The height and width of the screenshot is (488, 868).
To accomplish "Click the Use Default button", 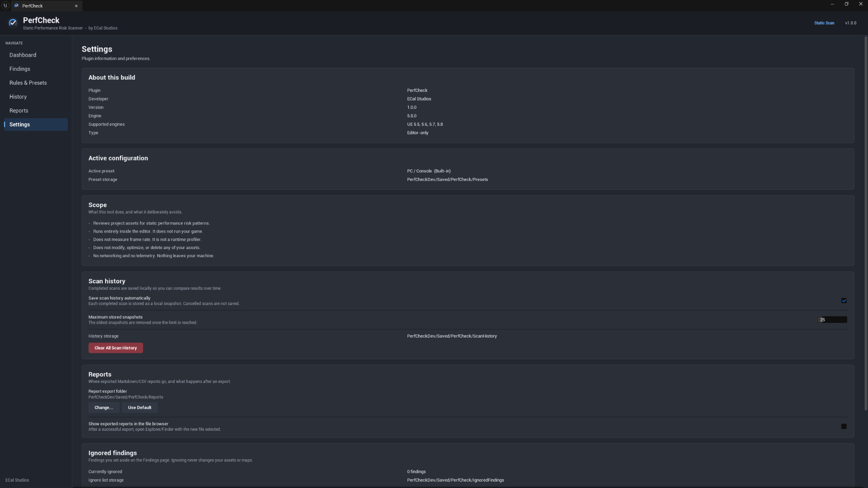I will tap(140, 408).
